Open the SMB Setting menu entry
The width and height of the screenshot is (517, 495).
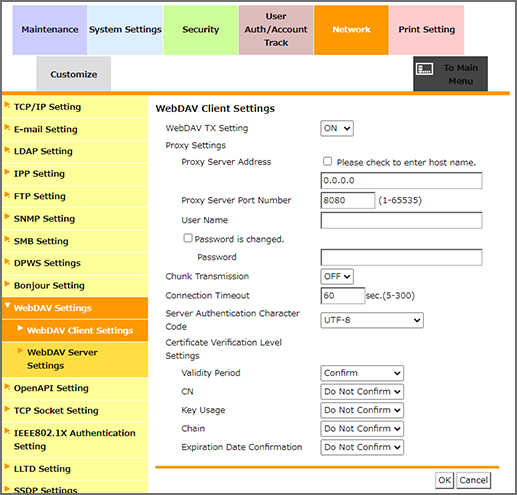(75, 241)
